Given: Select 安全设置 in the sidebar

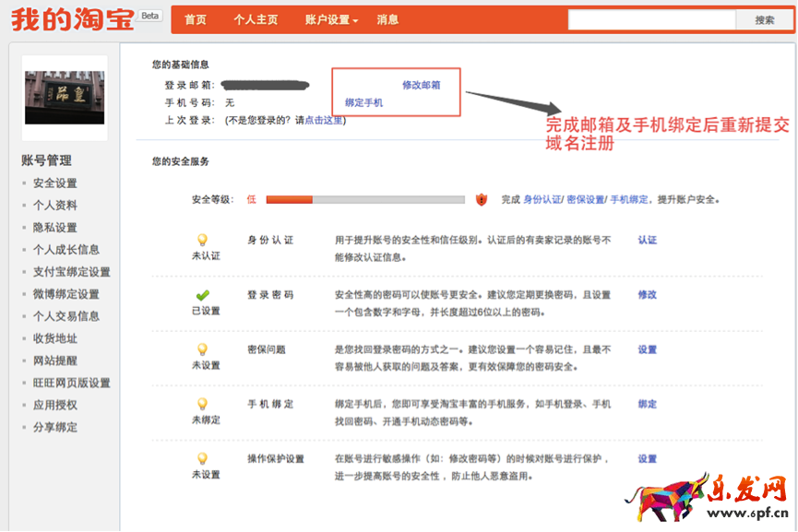Looking at the screenshot, I should [x=55, y=183].
